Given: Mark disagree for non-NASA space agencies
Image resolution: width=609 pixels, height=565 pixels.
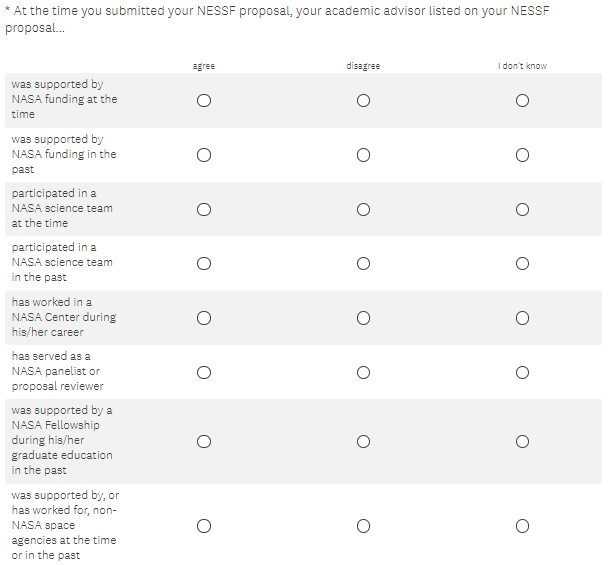Looking at the screenshot, I should pyautogui.click(x=363, y=526).
